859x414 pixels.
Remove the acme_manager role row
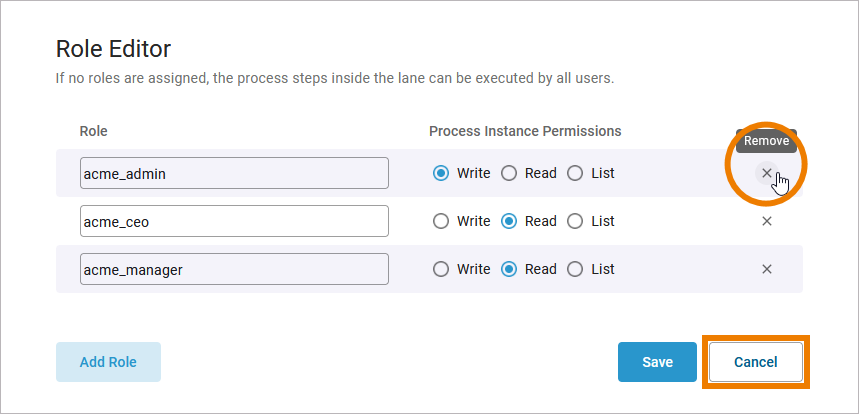coord(767,269)
